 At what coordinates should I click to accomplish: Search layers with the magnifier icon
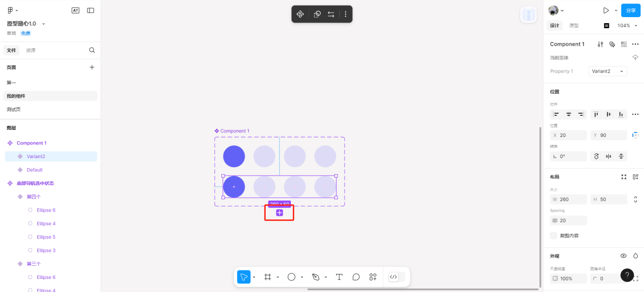(x=92, y=50)
